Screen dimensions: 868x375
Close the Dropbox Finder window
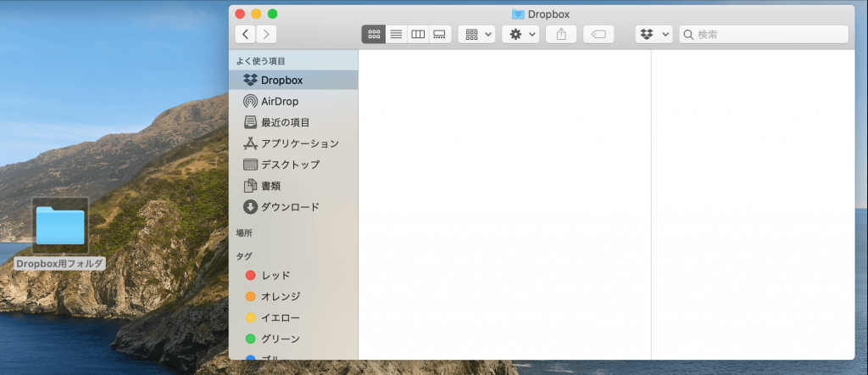click(240, 14)
